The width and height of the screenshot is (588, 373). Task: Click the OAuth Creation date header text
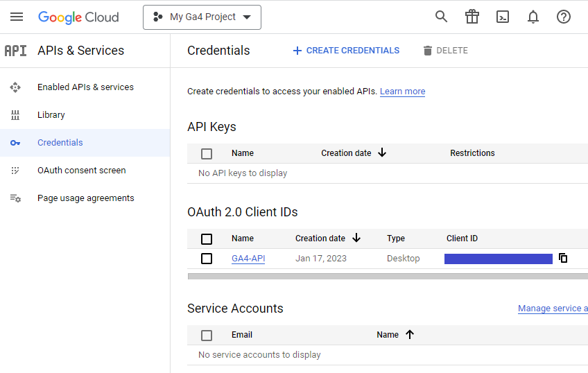point(320,238)
